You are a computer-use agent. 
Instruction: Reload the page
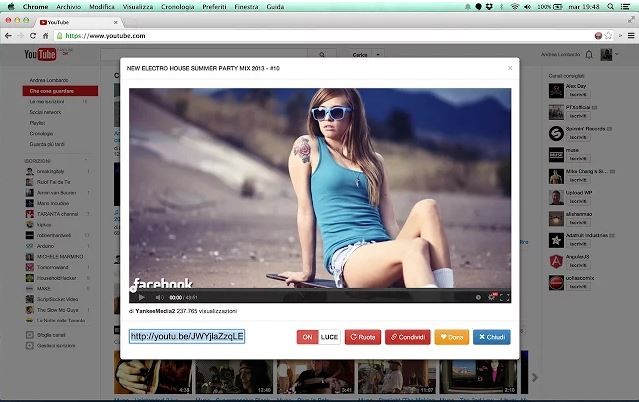[33, 36]
